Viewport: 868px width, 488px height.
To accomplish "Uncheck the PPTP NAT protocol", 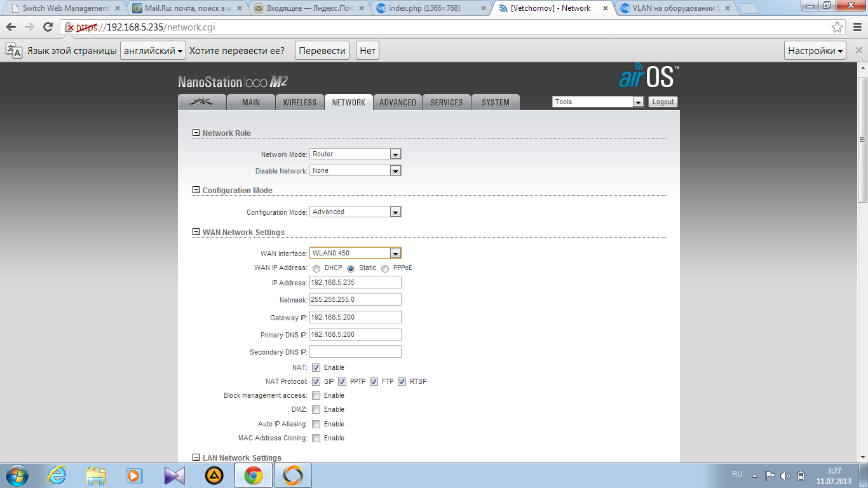I will (x=342, y=381).
